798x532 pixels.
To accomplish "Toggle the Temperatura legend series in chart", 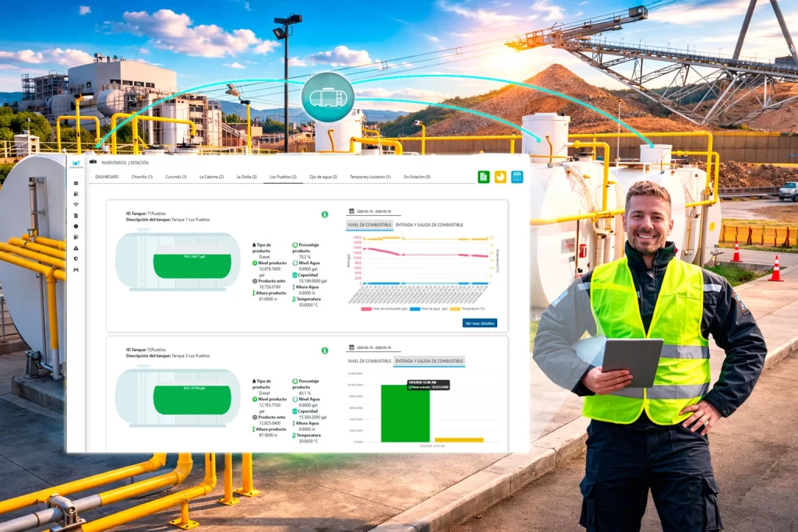I will (x=469, y=308).
